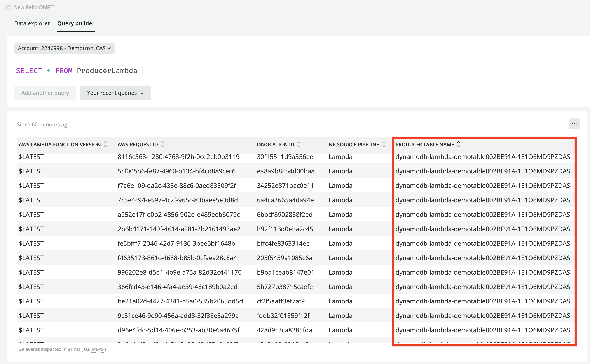The width and height of the screenshot is (590, 364).
Task: Click the New Relic ONE logo icon
Action: point(9,7)
